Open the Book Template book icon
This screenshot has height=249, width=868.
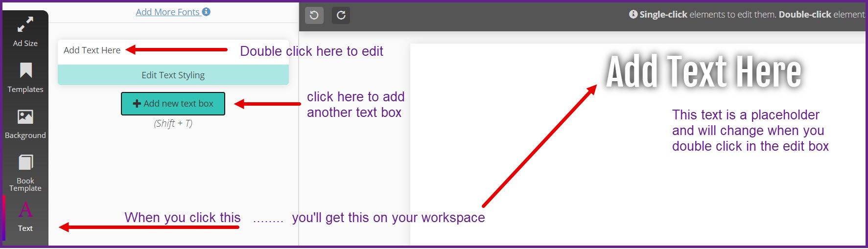pos(25,162)
